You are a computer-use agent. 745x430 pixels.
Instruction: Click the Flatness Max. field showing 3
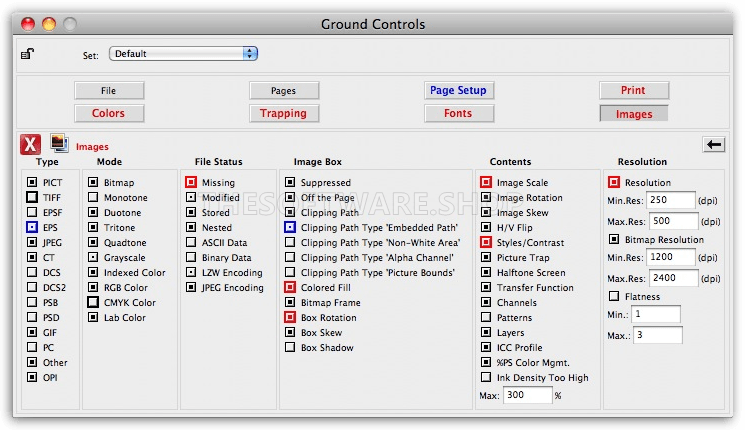click(658, 335)
